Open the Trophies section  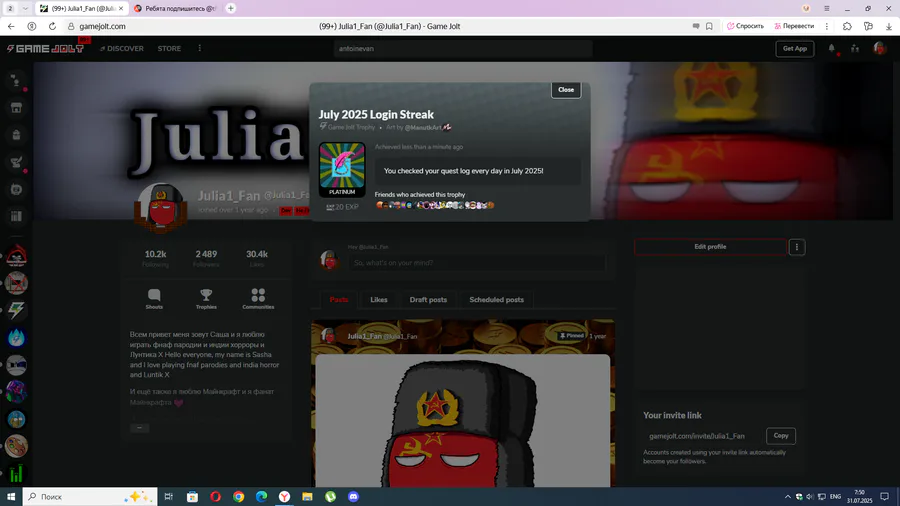(206, 299)
